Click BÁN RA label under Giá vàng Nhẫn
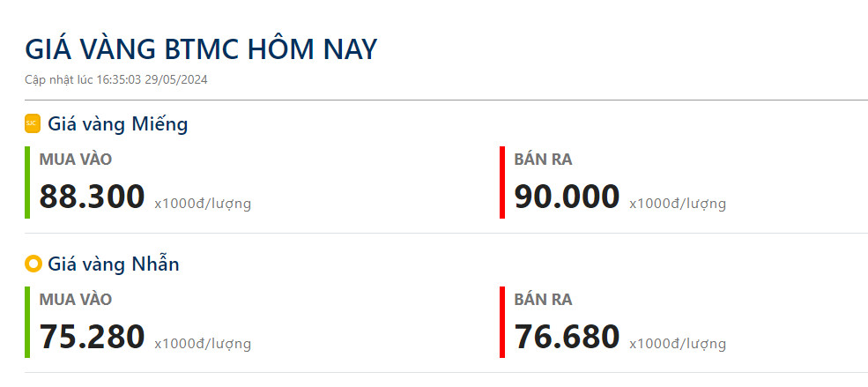This screenshot has width=868, height=387. [543, 300]
